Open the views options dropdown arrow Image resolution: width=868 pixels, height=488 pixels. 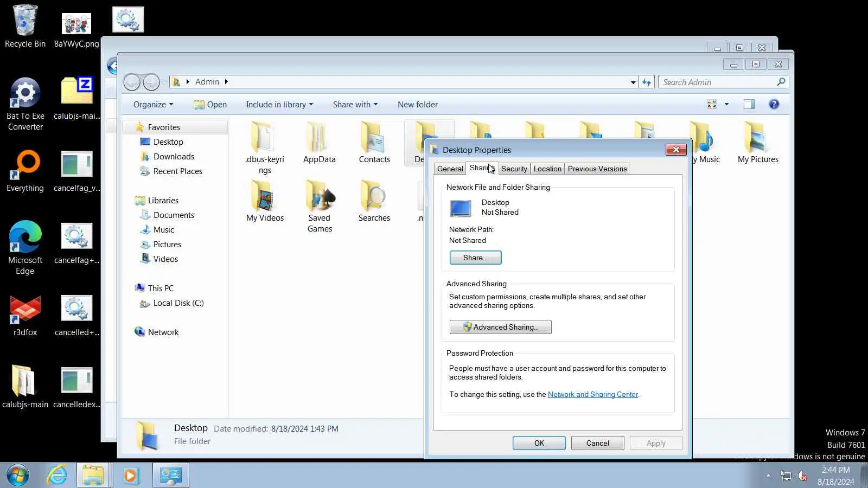coord(726,104)
